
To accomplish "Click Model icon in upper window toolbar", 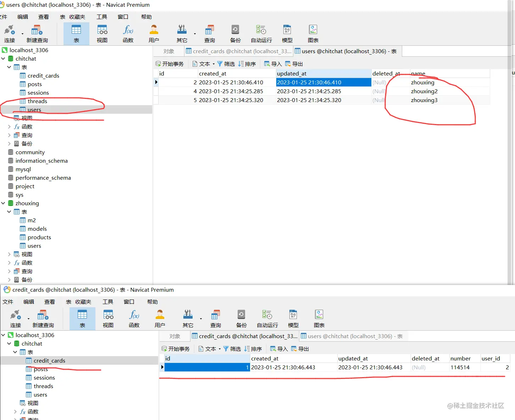I will 287,34.
